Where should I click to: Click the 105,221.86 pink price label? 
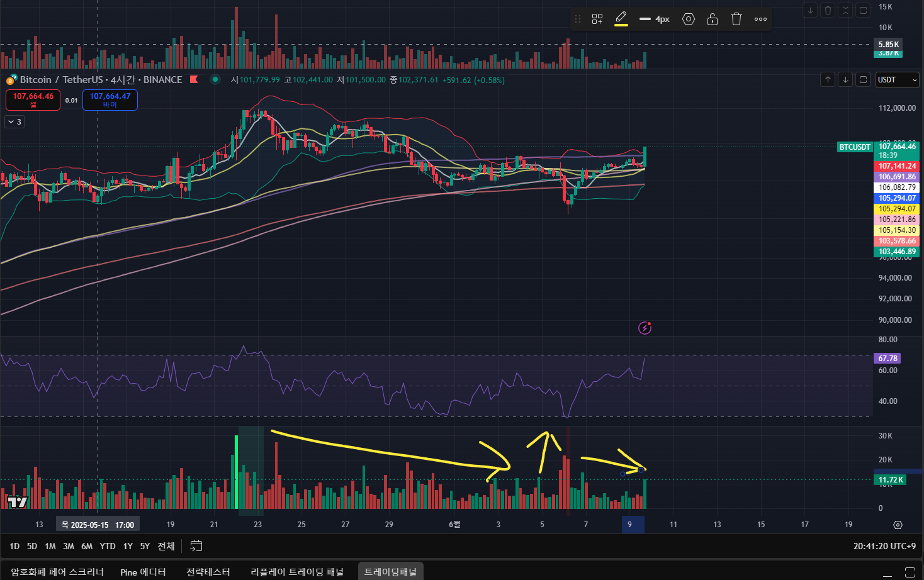897,220
